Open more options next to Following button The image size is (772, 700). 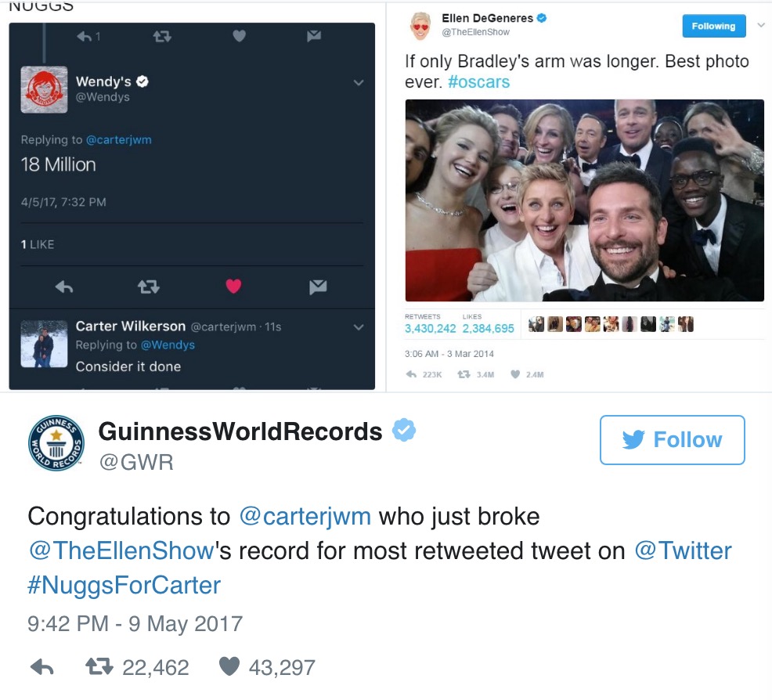pos(760,26)
